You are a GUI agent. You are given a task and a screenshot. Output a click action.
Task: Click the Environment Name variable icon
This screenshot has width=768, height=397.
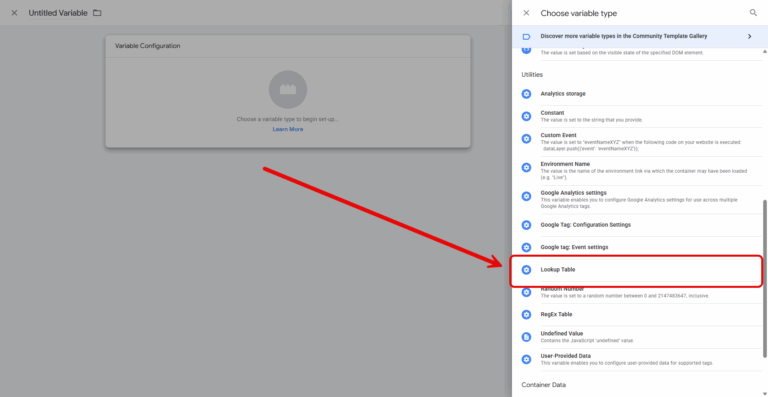pos(526,167)
